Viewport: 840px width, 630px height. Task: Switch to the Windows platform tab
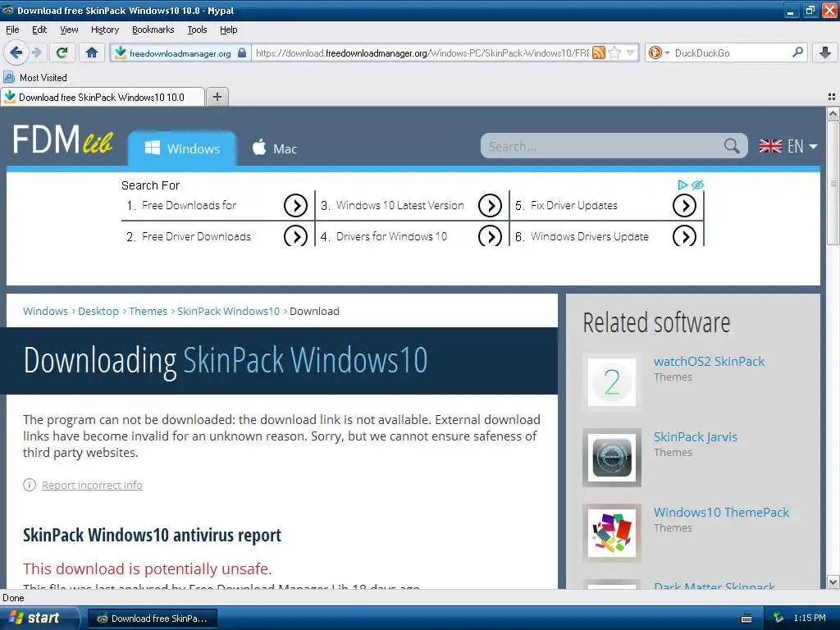182,148
